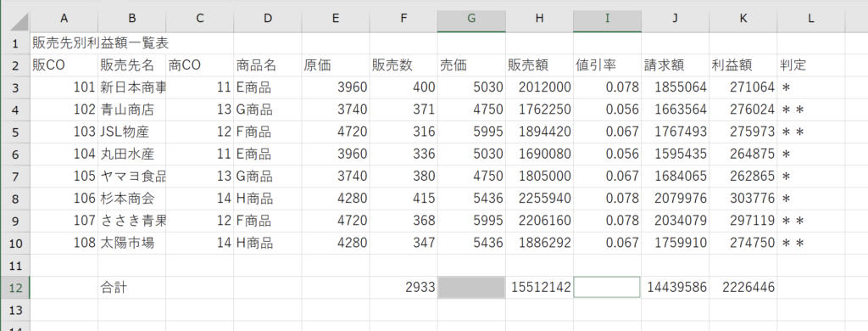Image resolution: width=868 pixels, height=331 pixels.
Task: Select cell 太陽市場
Action: pyautogui.click(x=131, y=243)
